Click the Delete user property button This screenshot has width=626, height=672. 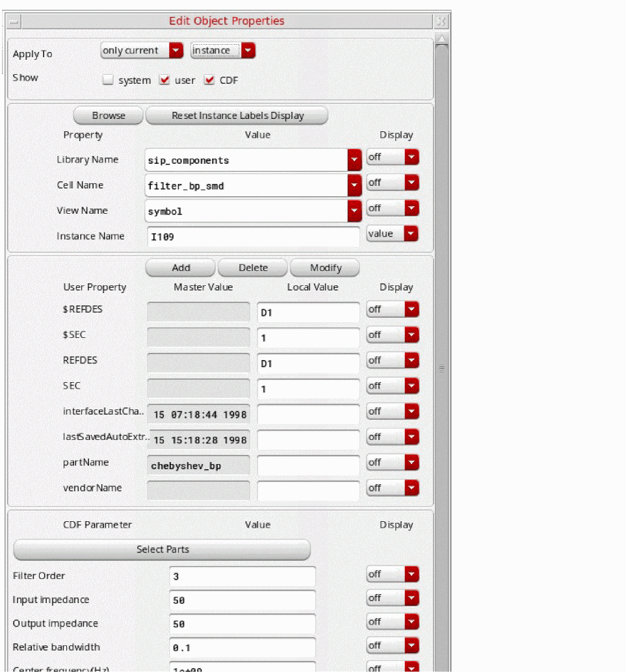pos(253,268)
